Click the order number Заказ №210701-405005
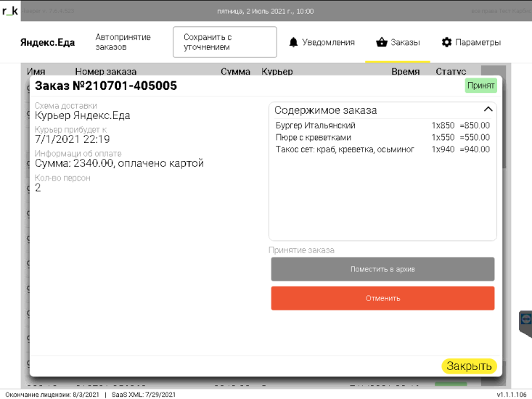The height and width of the screenshot is (399, 532). click(106, 86)
